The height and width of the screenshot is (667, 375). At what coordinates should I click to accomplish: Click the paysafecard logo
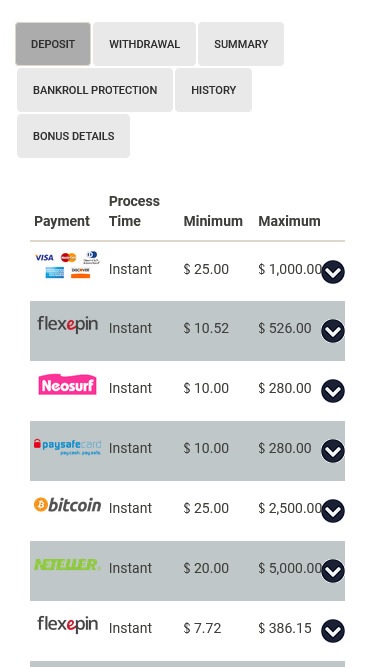[x=67, y=447]
